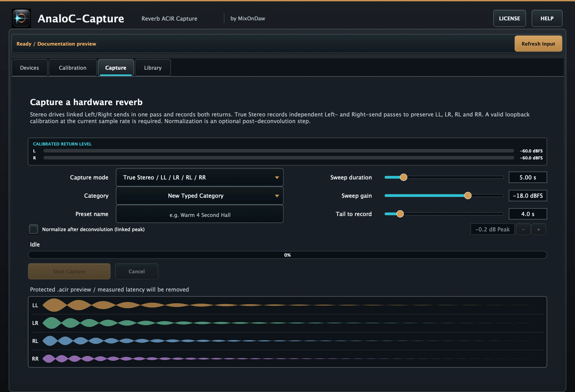Open the Library tab
Screen dimensions: 575x392
click(x=153, y=68)
